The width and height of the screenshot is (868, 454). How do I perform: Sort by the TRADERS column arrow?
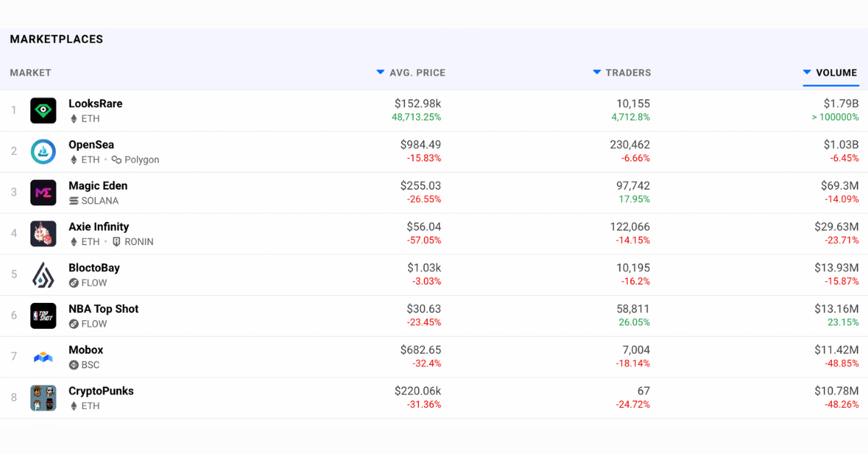[x=597, y=72]
